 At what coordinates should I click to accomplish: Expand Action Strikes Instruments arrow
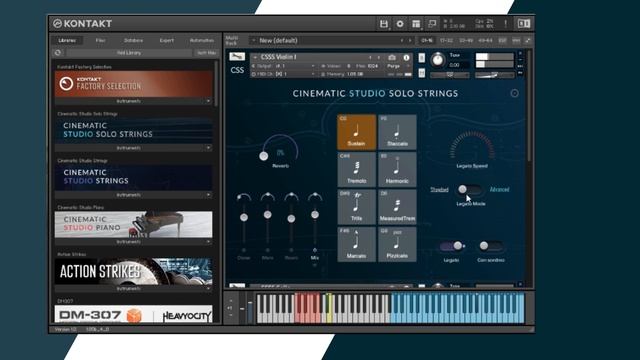tap(208, 289)
